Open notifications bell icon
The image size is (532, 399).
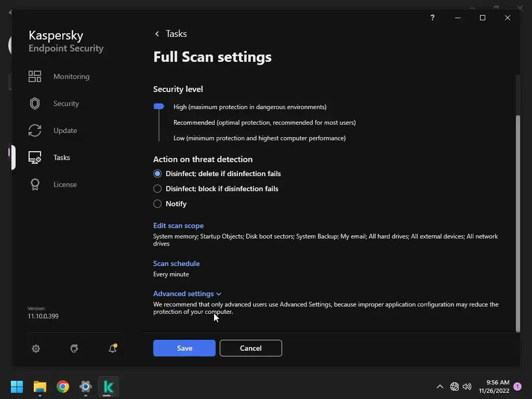(113, 348)
